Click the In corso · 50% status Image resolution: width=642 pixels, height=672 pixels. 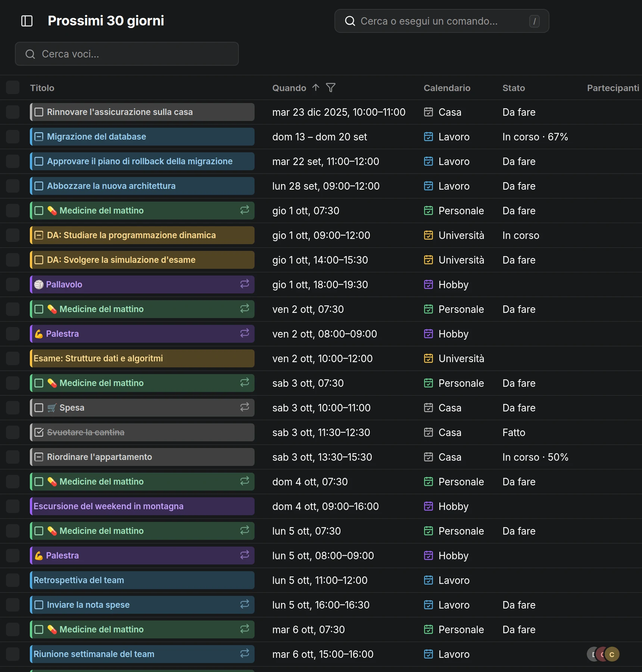coord(535,457)
